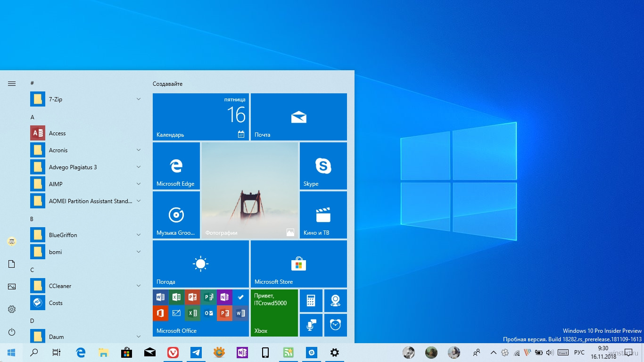644x362 pixels.
Task: Click the Power button in the Start sidebar
Action: 12,332
